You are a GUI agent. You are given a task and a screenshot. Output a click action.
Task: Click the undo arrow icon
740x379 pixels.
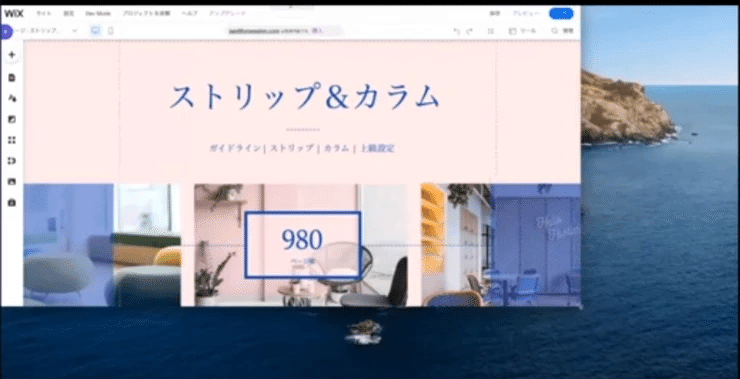click(456, 31)
